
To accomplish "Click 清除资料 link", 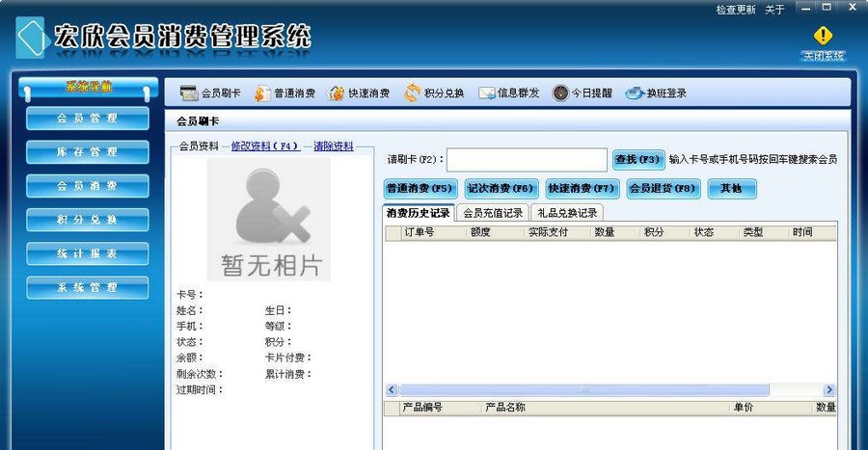I will (x=334, y=146).
